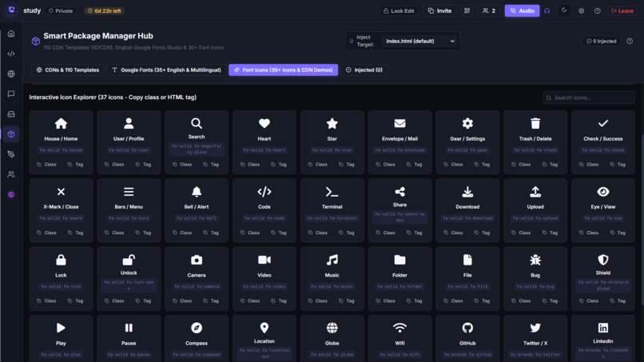This screenshot has height=362, width=644.
Task: Open the chat sidebar icon
Action: click(11, 94)
